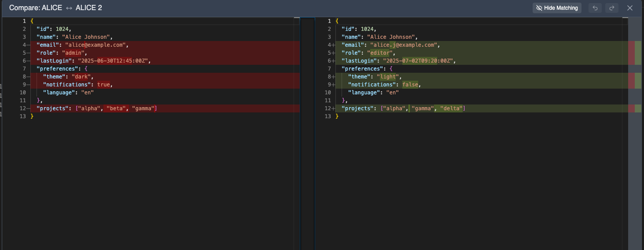Click the "2025-06-30T12:45:00Z" lastLogin value
The image size is (644, 250).
[113, 61]
